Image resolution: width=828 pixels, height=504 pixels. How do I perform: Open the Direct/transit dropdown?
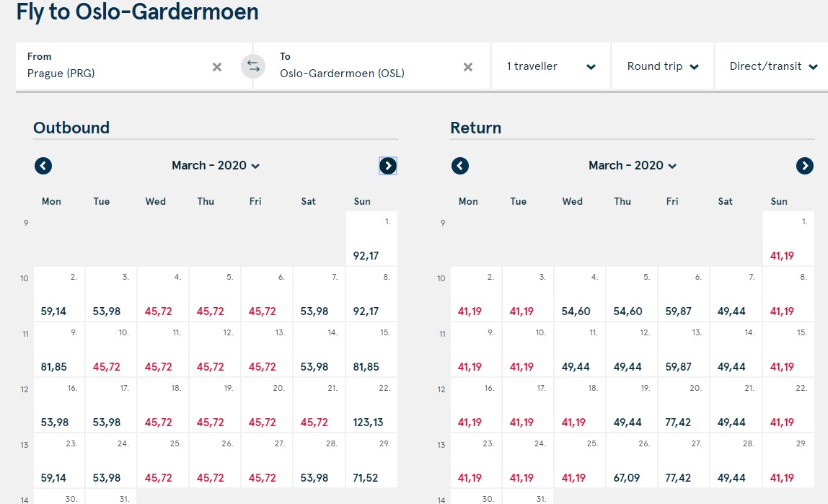[772, 66]
